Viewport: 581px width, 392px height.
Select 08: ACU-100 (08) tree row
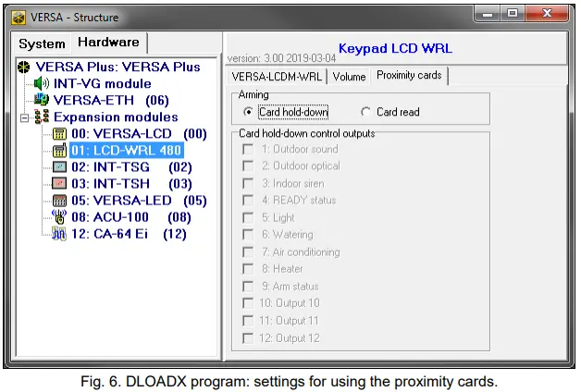[x=131, y=217]
